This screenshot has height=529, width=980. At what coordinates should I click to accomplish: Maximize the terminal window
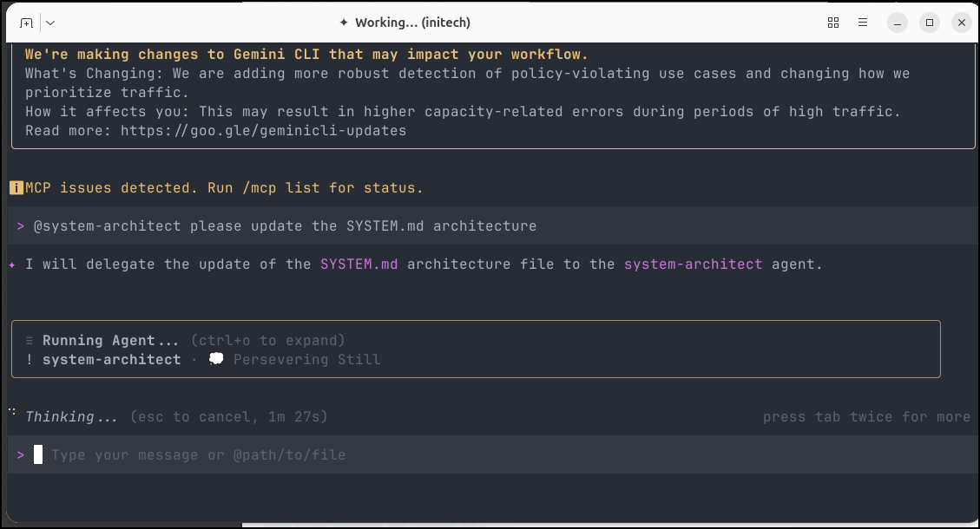pos(929,23)
